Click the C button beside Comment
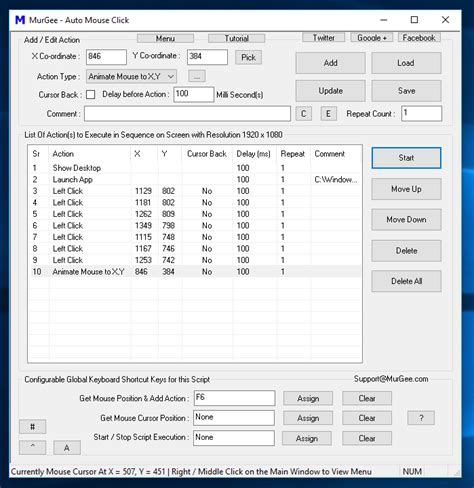This screenshot has width=474, height=488. 304,114
